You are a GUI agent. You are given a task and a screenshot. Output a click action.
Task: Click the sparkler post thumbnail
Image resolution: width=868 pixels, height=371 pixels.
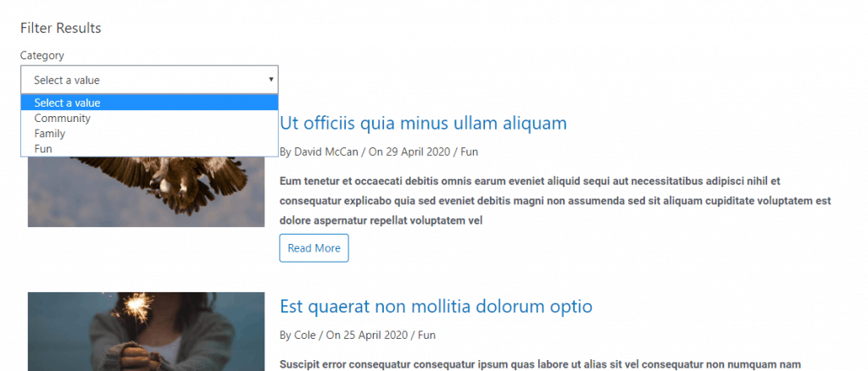146,332
